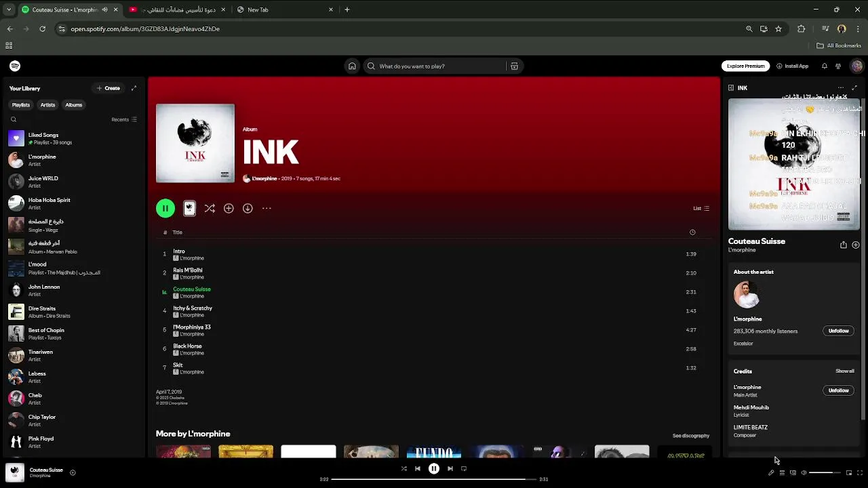Screen dimensions: 868x488
Task: Unfollow L'morphine in About the artist
Action: pyautogui.click(x=838, y=331)
